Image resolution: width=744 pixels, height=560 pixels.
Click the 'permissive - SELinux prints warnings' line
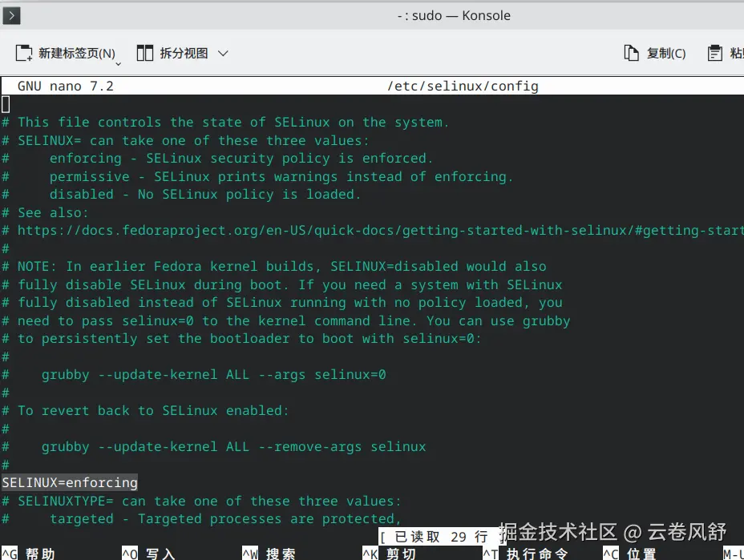pyautogui.click(x=257, y=176)
